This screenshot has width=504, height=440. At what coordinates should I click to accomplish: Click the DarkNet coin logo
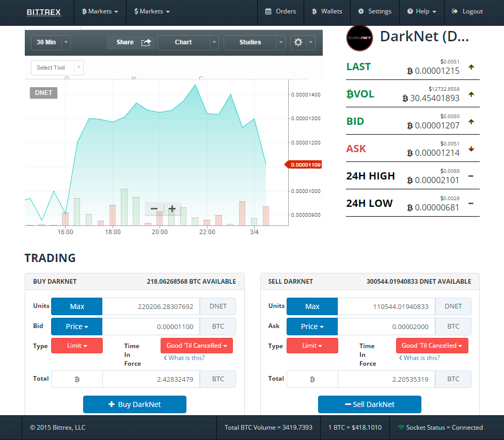[x=360, y=38]
